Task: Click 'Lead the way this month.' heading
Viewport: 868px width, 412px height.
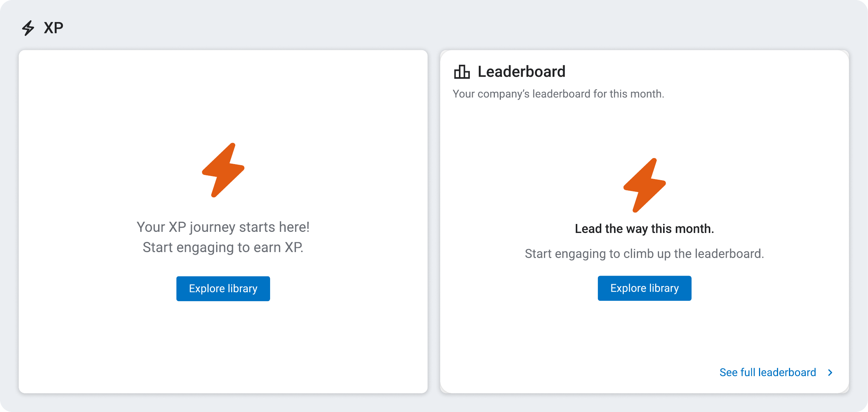Action: (644, 229)
